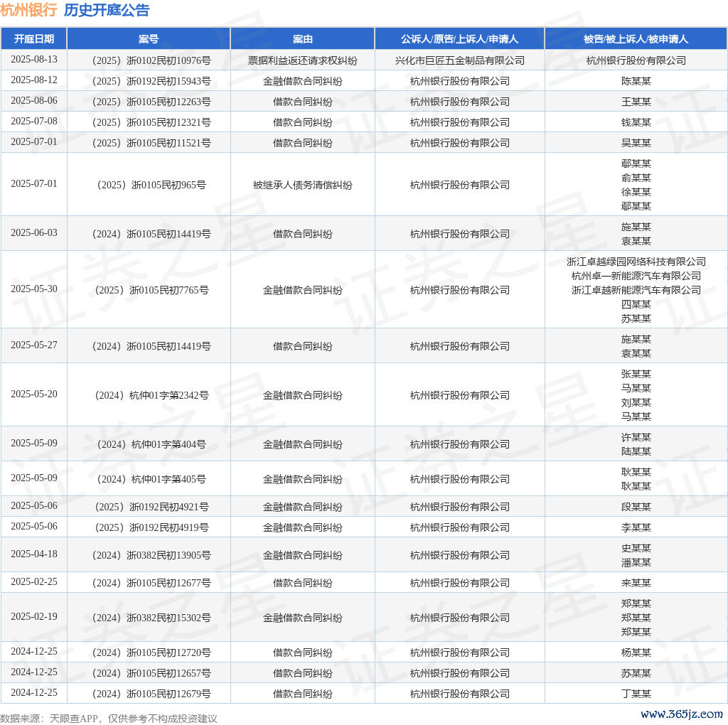The height and width of the screenshot is (725, 728).
Task: Click the 数据来源 天眼查APP footer note
Action: click(108, 719)
